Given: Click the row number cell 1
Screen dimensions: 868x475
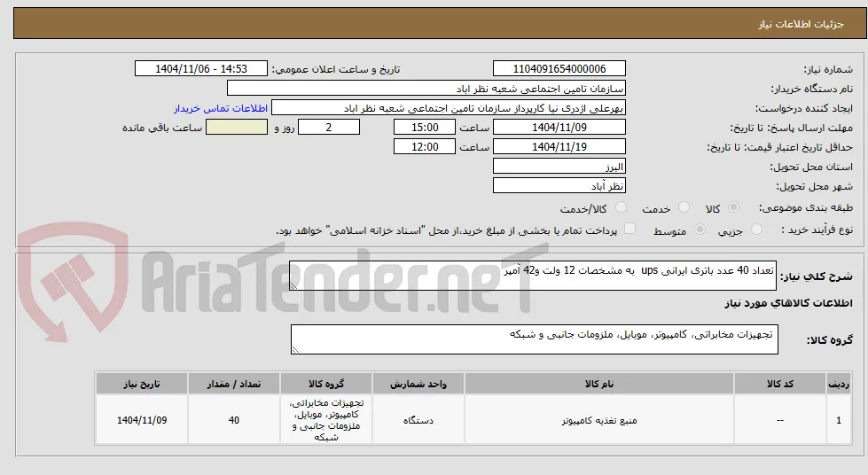Looking at the screenshot, I should (839, 420).
